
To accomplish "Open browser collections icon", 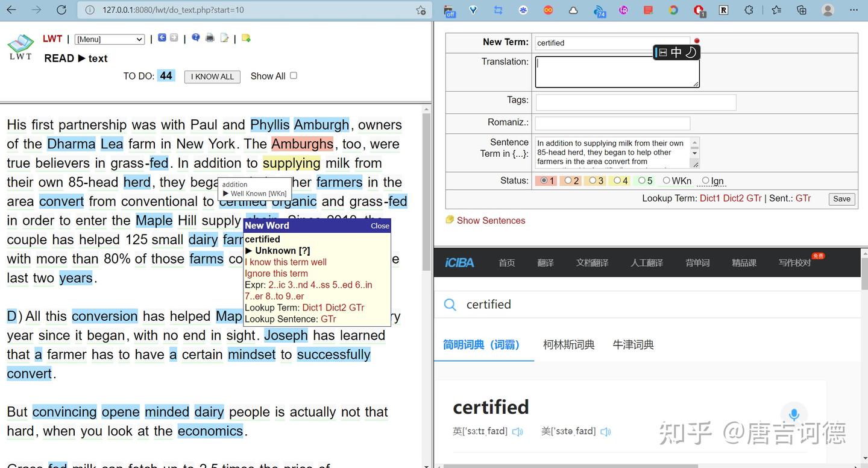I will coord(802,10).
